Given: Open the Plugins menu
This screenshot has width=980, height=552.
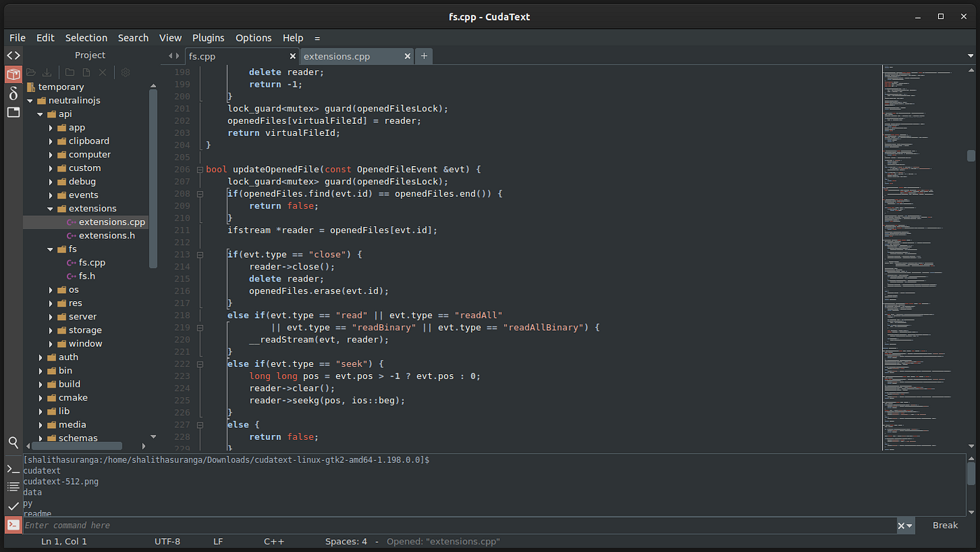Looking at the screenshot, I should [x=209, y=38].
